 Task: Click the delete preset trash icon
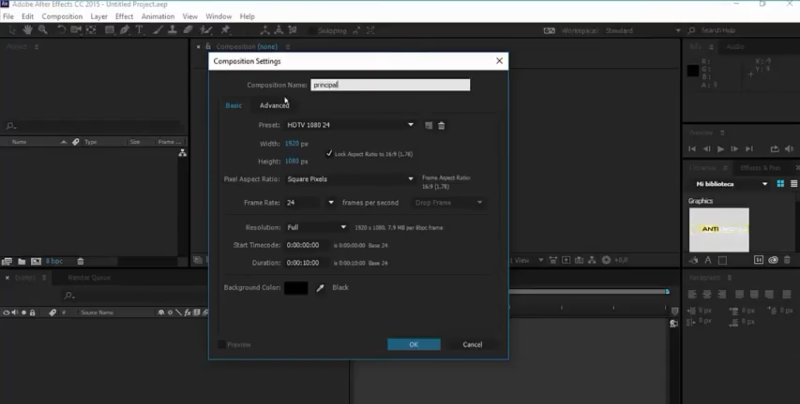point(441,125)
